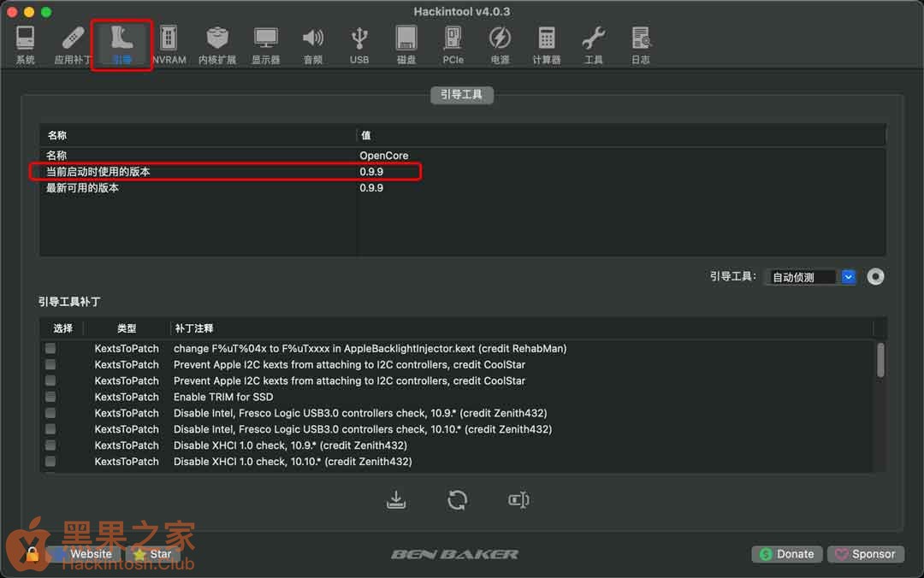Viewport: 924px width, 578px height.
Task: Select 'Disable XHCI 1.0 check, 10.10.*' comment
Action: point(293,462)
